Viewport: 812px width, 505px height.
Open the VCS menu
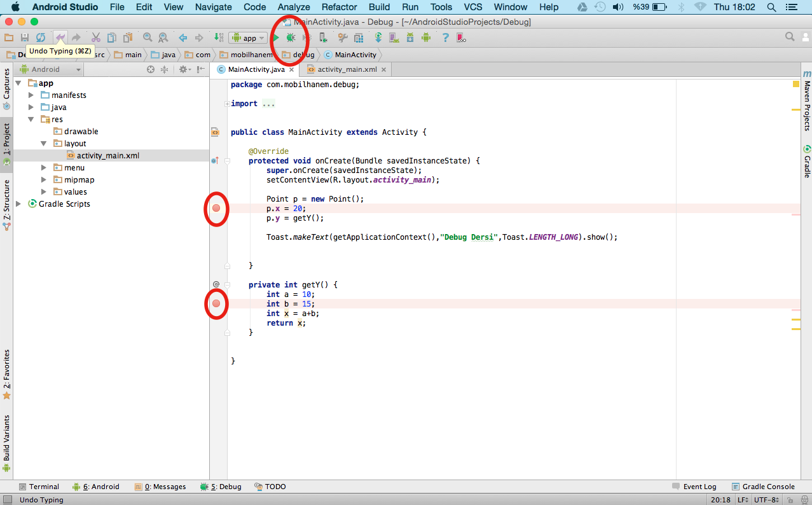coord(473,7)
